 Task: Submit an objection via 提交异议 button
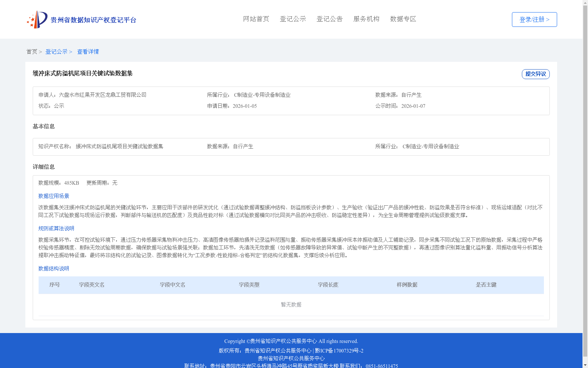[536, 74]
